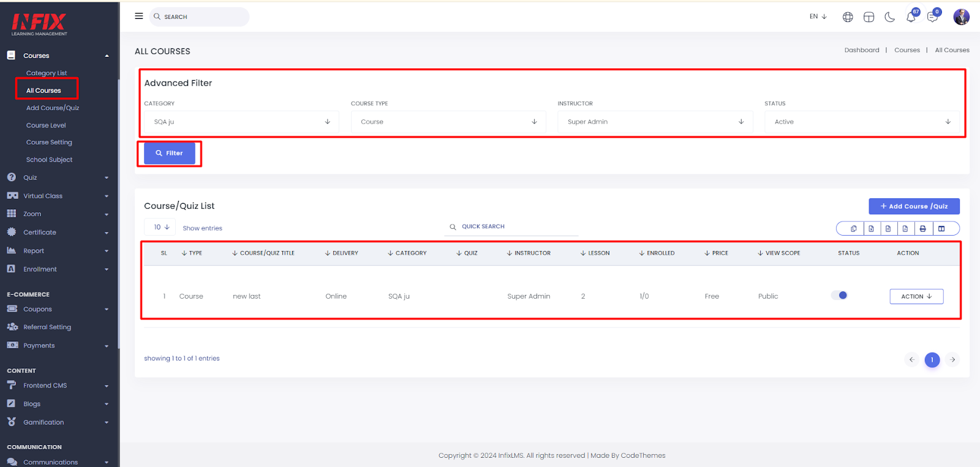Screen dimensions: 980x467
Task: Click the QUICK SEARCH table field
Action: (x=511, y=226)
